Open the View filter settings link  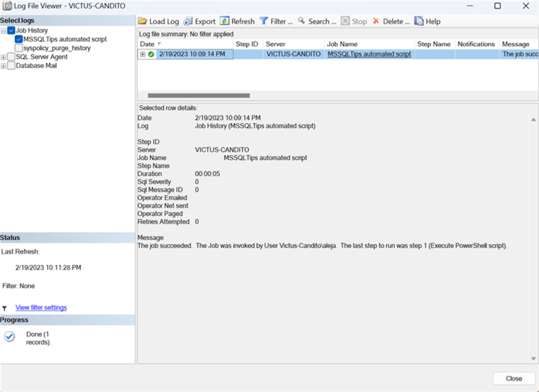point(41,308)
